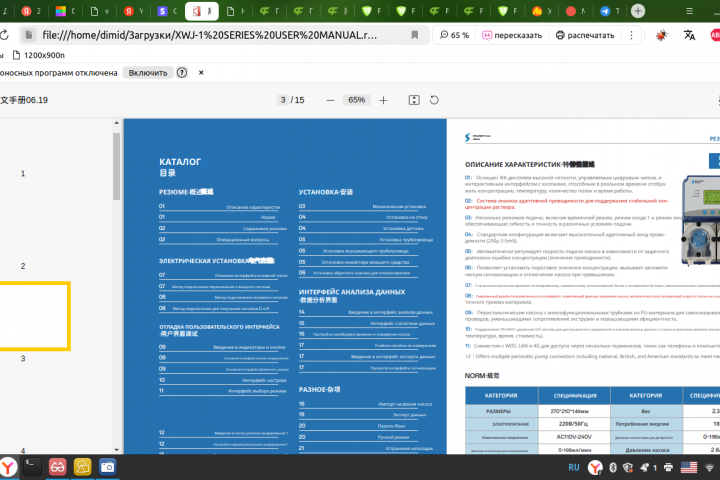Open the camera screenshot app in taskbar
This screenshot has width=720, height=480.
point(107,467)
